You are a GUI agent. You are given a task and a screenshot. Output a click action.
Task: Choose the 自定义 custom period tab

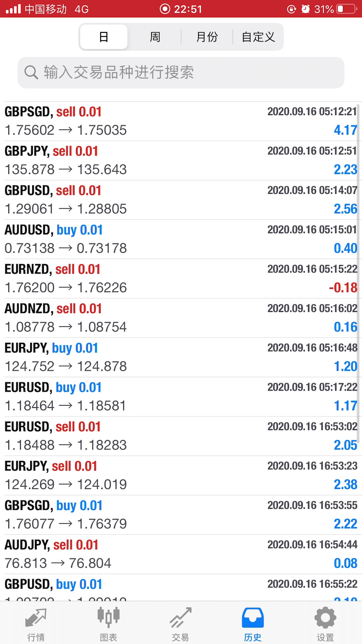tap(258, 37)
